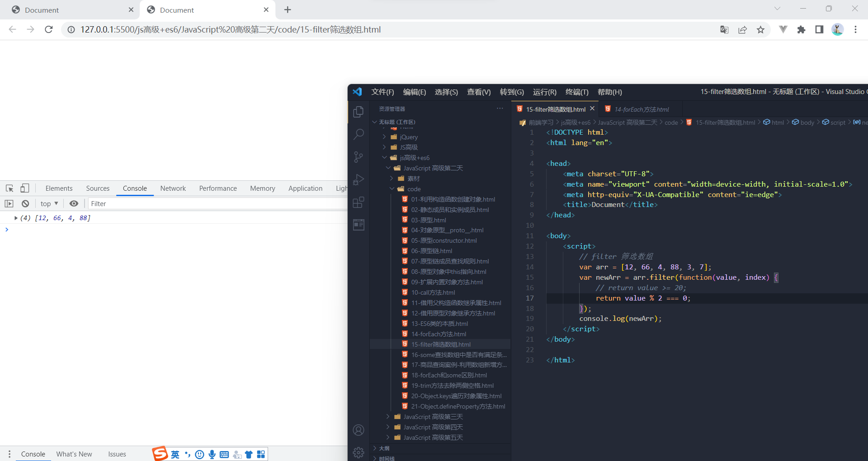Viewport: 868px width, 461px height.
Task: Open VS Code Manage settings gear
Action: pyautogui.click(x=358, y=452)
